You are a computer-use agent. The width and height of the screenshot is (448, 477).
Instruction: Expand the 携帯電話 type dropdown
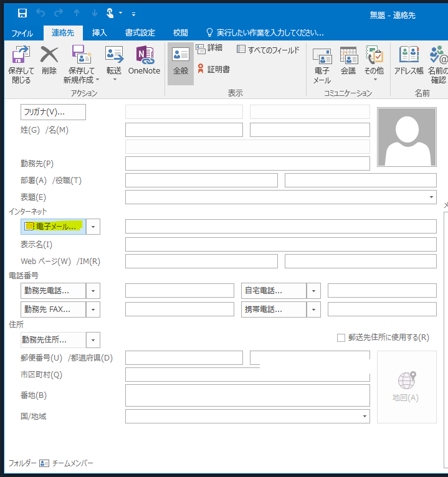click(x=314, y=309)
